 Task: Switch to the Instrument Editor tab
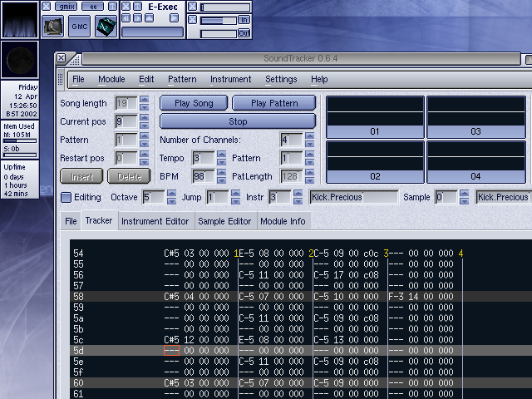coord(155,221)
